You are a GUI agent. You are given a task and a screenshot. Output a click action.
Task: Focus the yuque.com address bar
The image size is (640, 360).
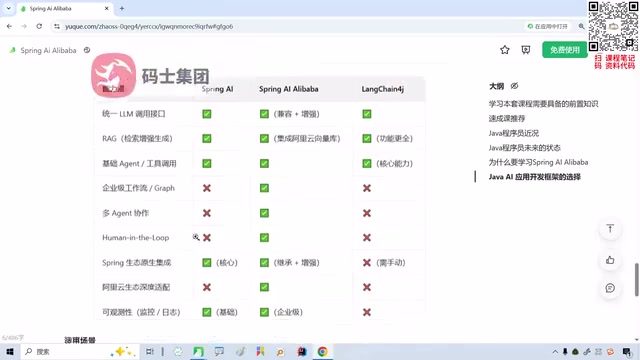point(286,27)
